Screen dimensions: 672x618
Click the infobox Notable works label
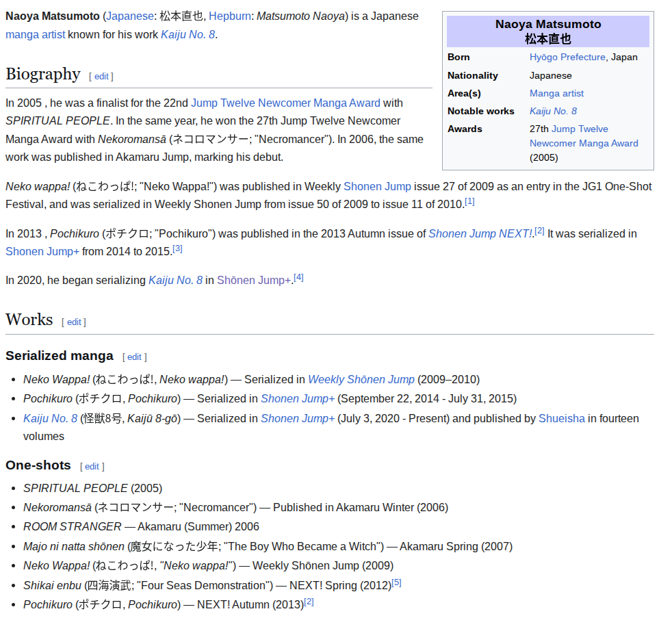pos(481,112)
